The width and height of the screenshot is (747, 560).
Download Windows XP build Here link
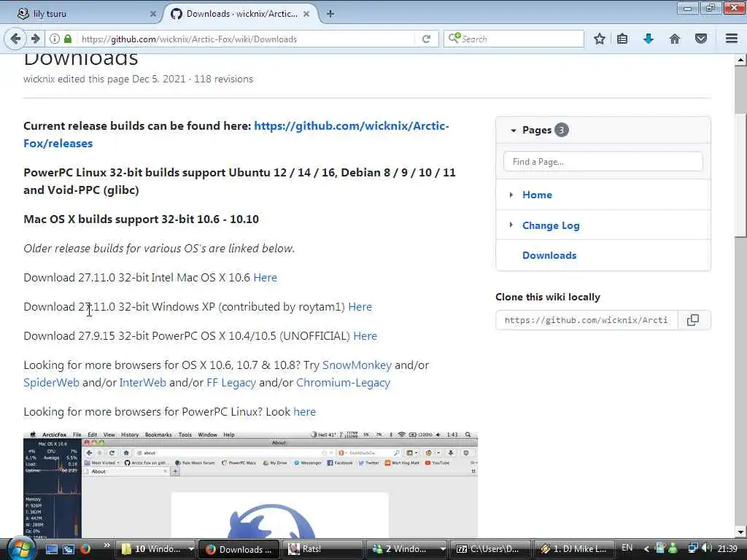click(x=360, y=307)
